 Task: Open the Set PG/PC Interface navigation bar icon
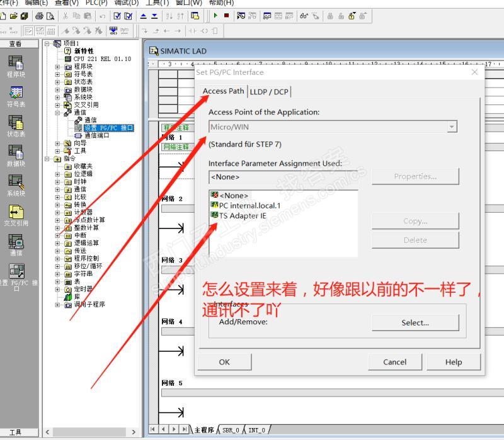click(x=17, y=277)
